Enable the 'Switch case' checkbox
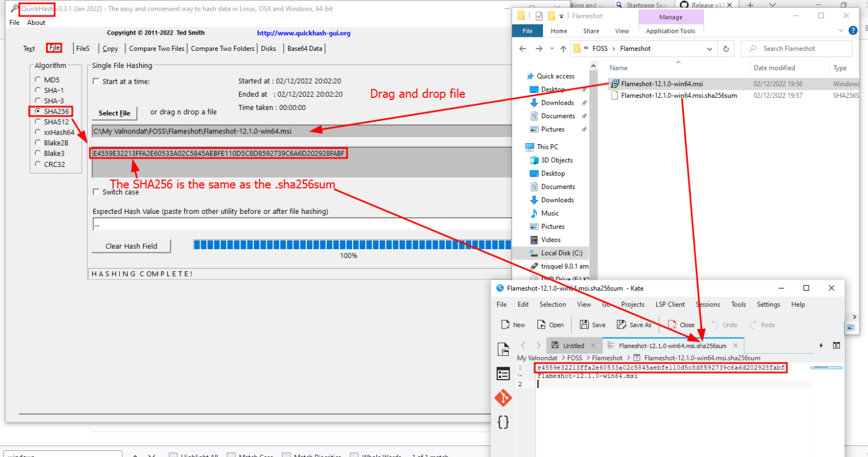Image resolution: width=868 pixels, height=457 pixels. [96, 192]
